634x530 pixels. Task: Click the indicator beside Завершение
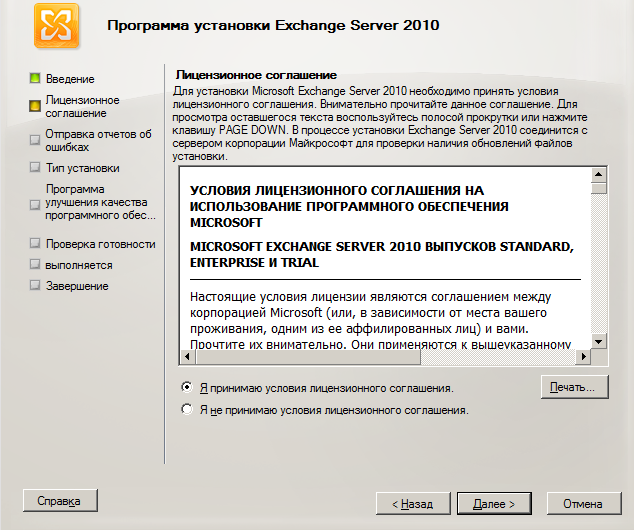35,285
